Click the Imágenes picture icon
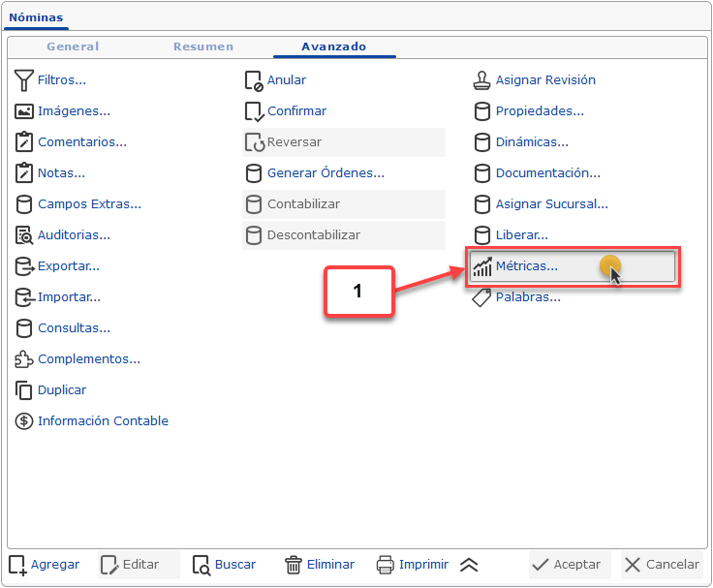713x588 pixels. point(23,111)
